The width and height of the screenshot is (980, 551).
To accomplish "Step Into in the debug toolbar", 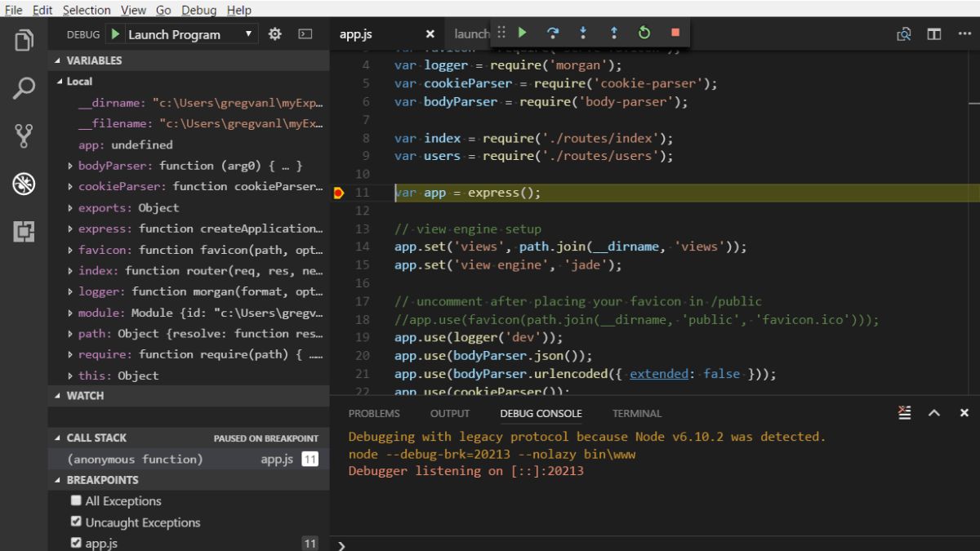I will click(584, 33).
